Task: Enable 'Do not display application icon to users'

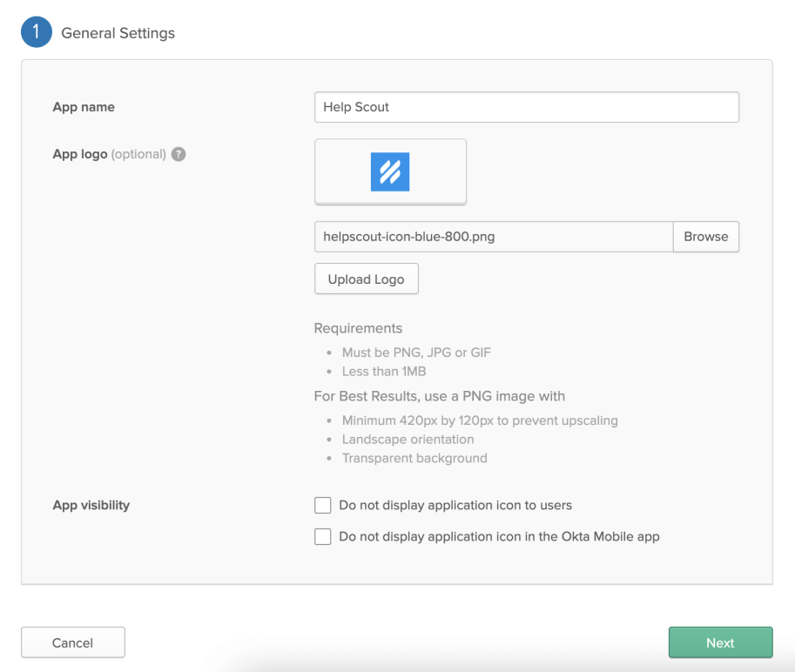Action: click(x=323, y=506)
